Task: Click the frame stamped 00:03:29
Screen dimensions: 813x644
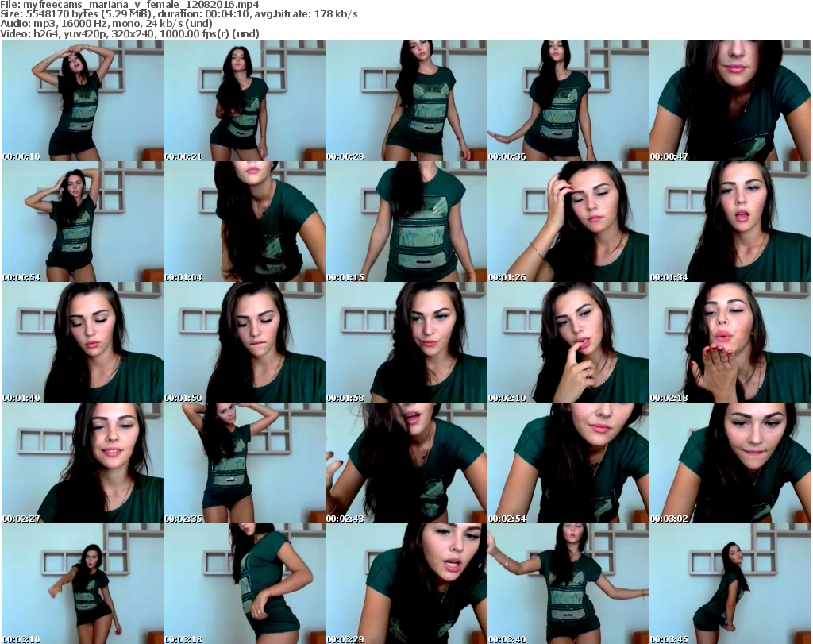Action: (406, 584)
